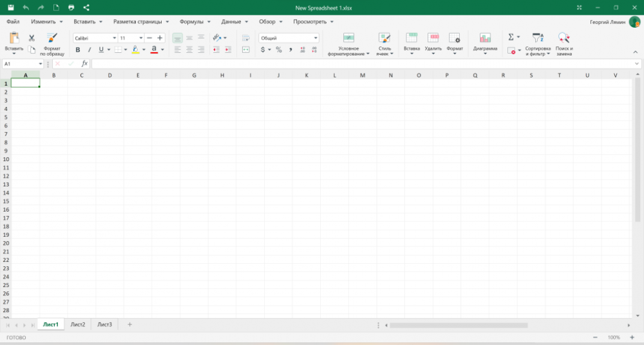Open the Вставить menu in menu bar
The width and height of the screenshot is (644, 345).
point(88,21)
